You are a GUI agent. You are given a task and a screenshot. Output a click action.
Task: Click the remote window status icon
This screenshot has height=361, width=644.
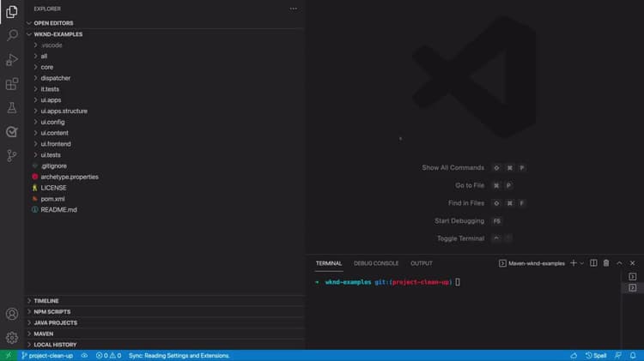(x=9, y=356)
